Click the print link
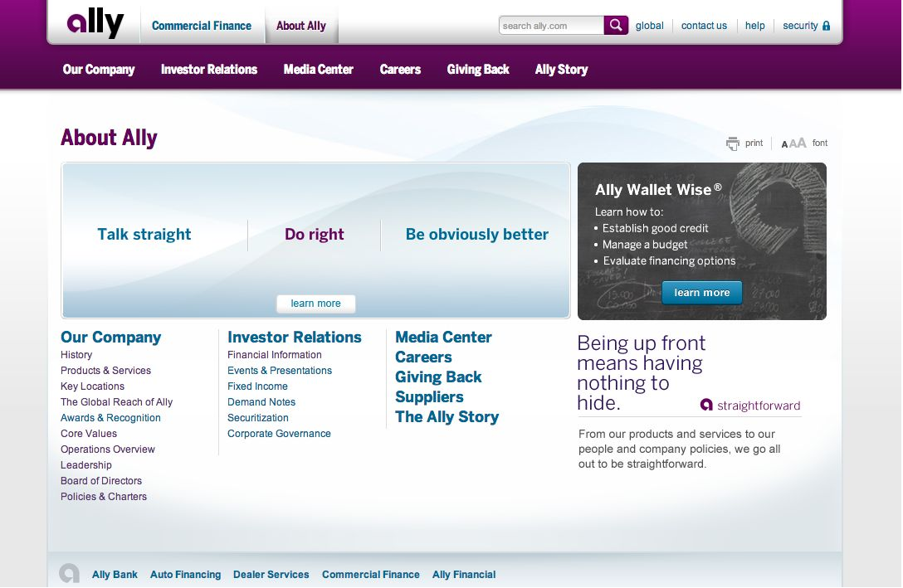 [754, 143]
